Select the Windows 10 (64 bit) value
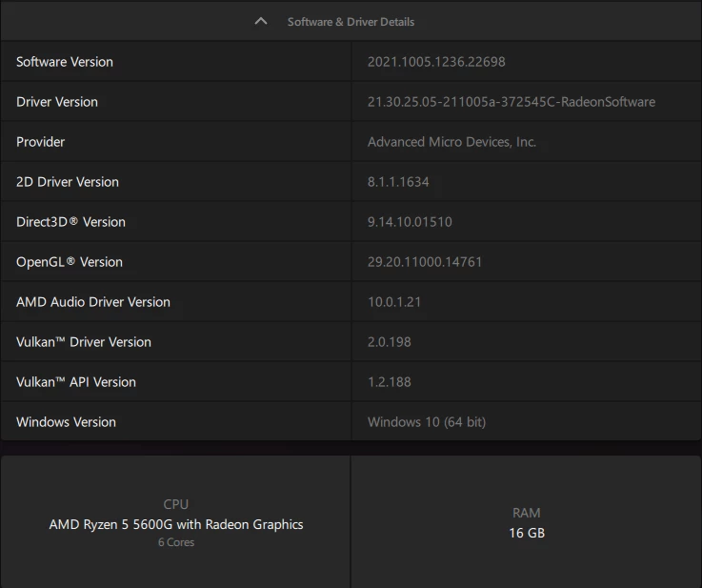 427,422
